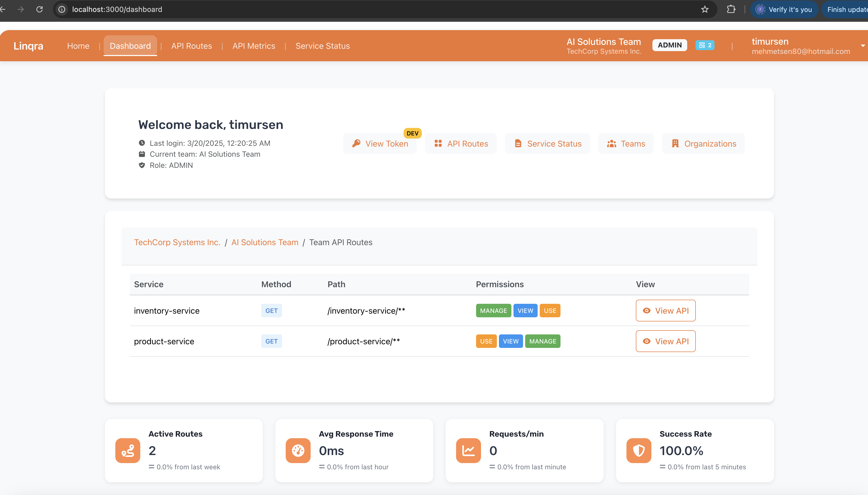This screenshot has width=868, height=495.
Task: Click View API for product-service
Action: 665,341
